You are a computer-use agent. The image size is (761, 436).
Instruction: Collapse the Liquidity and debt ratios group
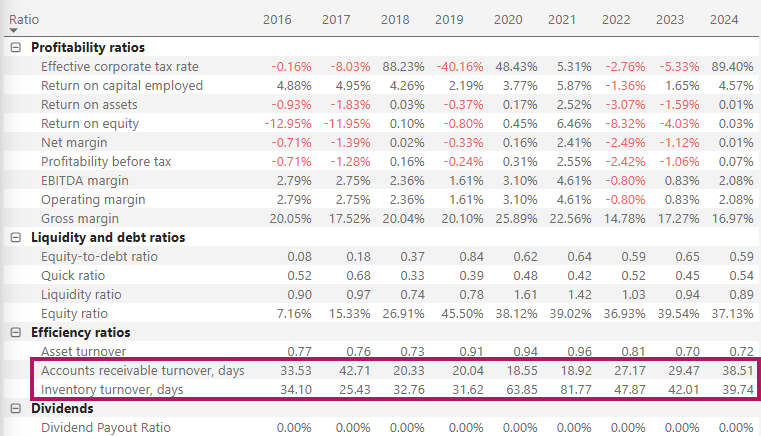[x=15, y=238]
